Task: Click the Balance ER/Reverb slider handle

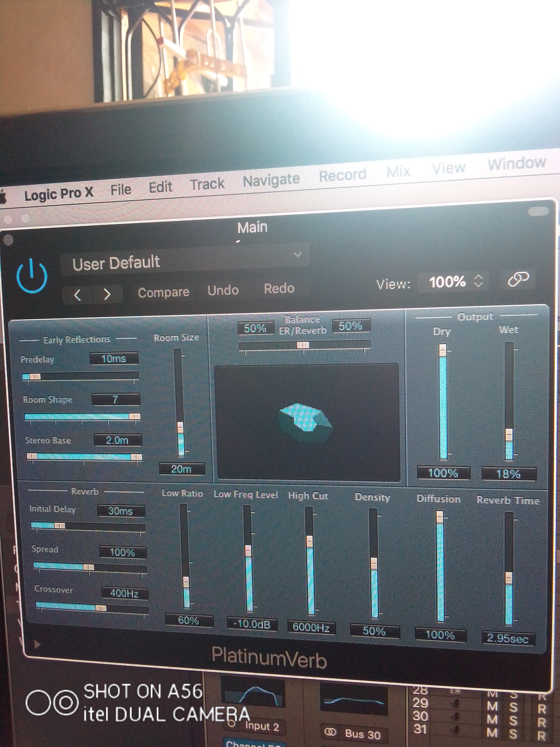Action: point(303,345)
